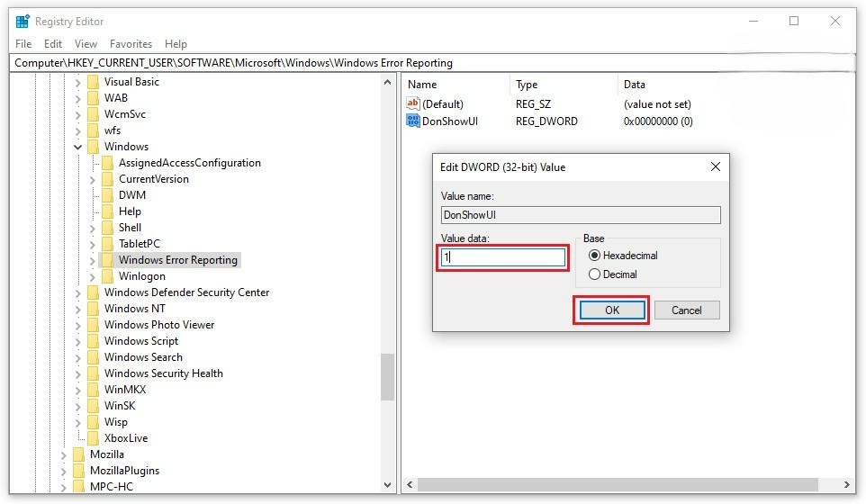
Task: Click the Windows Defender Security Center folder icon
Action: click(x=93, y=292)
